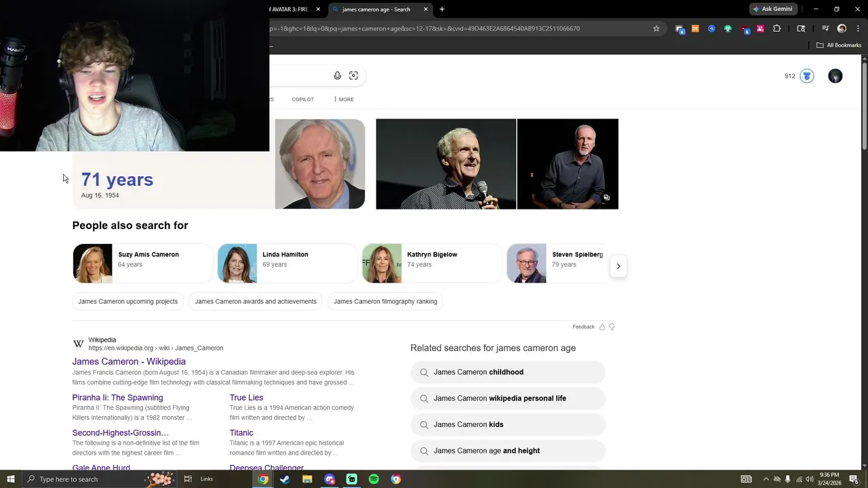Open Steam from the taskbar
Viewport: 868px width, 488px height.
[x=285, y=479]
